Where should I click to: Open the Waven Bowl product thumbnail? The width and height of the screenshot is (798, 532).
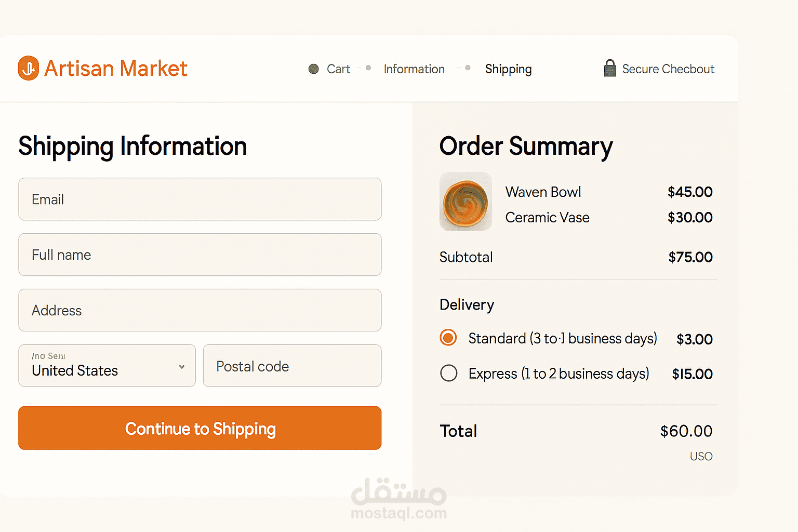(465, 202)
